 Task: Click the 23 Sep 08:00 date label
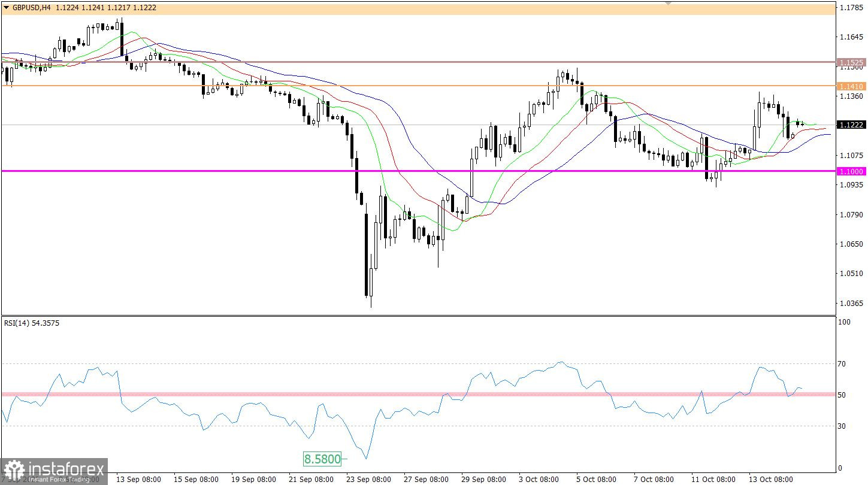click(369, 480)
